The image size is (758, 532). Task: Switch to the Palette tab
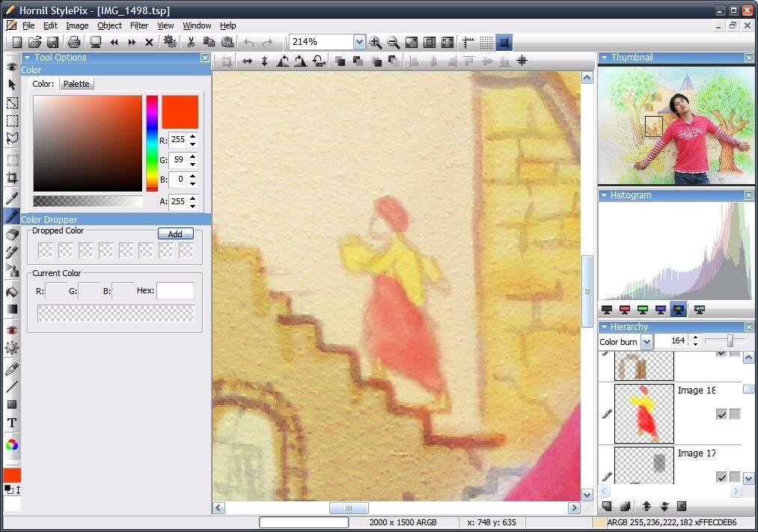(76, 84)
